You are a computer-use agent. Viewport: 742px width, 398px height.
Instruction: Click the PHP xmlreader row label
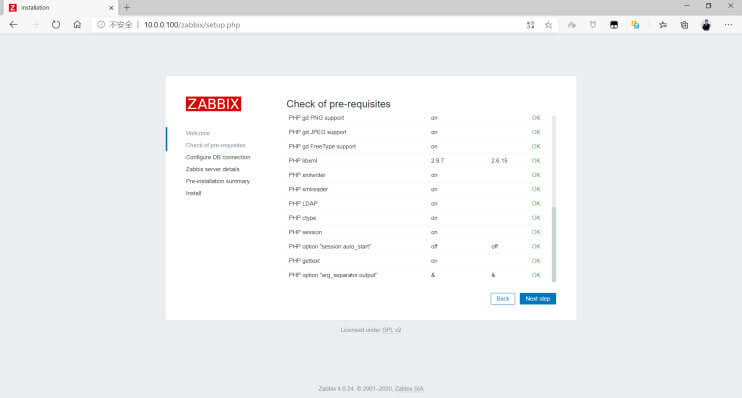click(x=308, y=189)
